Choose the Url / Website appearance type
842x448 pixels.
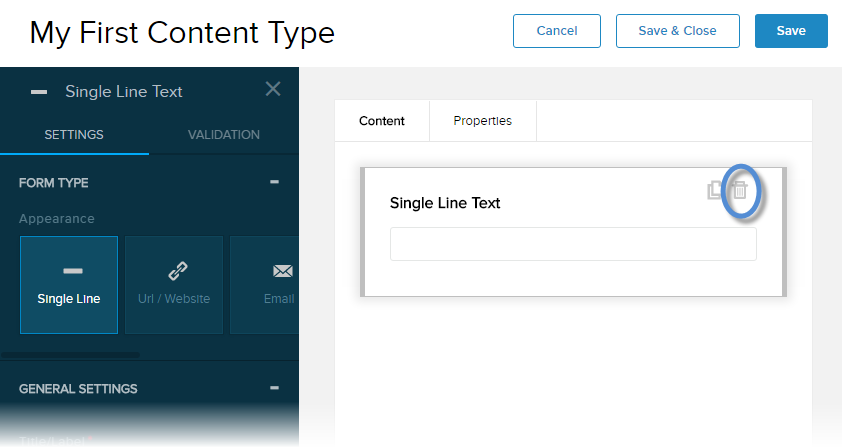point(174,285)
